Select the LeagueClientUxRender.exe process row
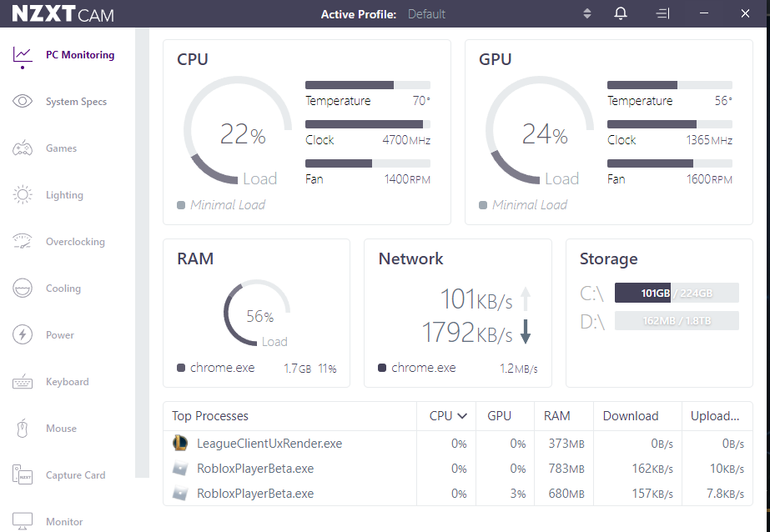 click(269, 444)
